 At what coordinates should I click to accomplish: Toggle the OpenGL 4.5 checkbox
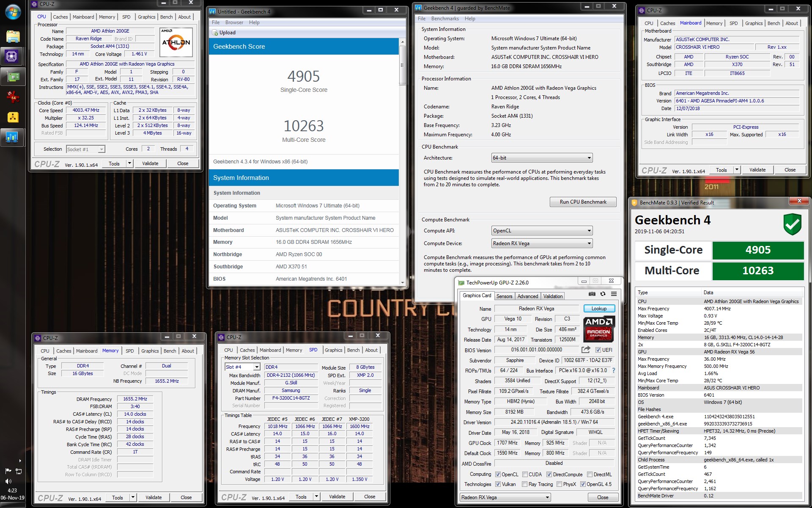point(582,484)
